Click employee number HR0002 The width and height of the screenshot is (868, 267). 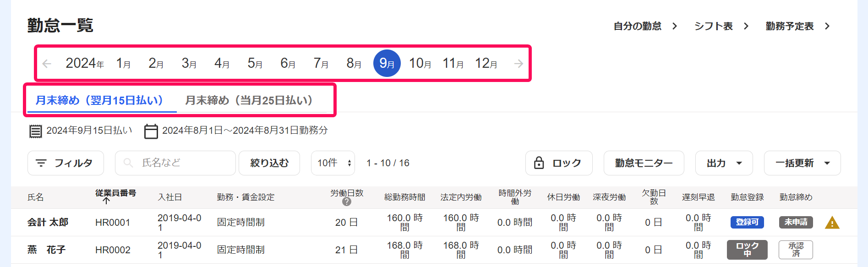113,250
